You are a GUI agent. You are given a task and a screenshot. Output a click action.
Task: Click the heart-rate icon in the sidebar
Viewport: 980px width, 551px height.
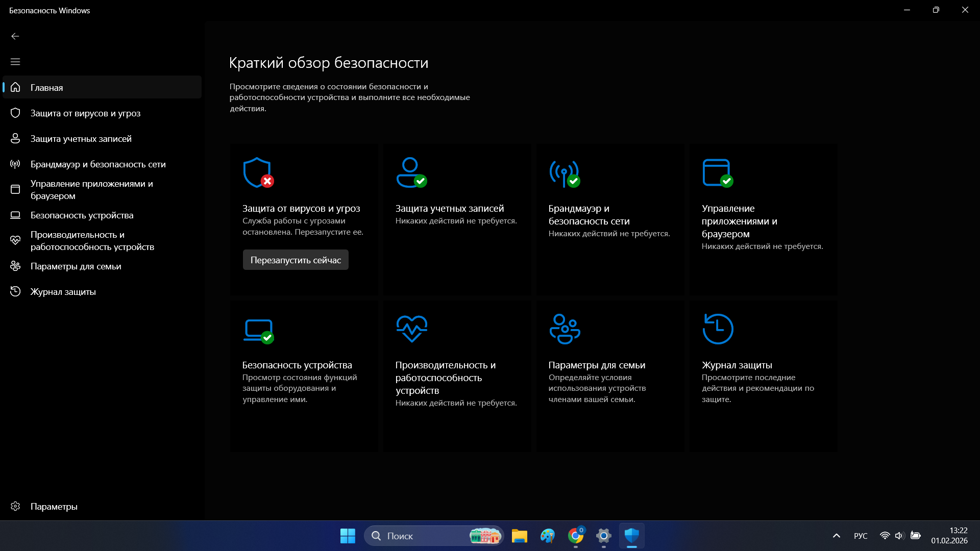coord(15,240)
